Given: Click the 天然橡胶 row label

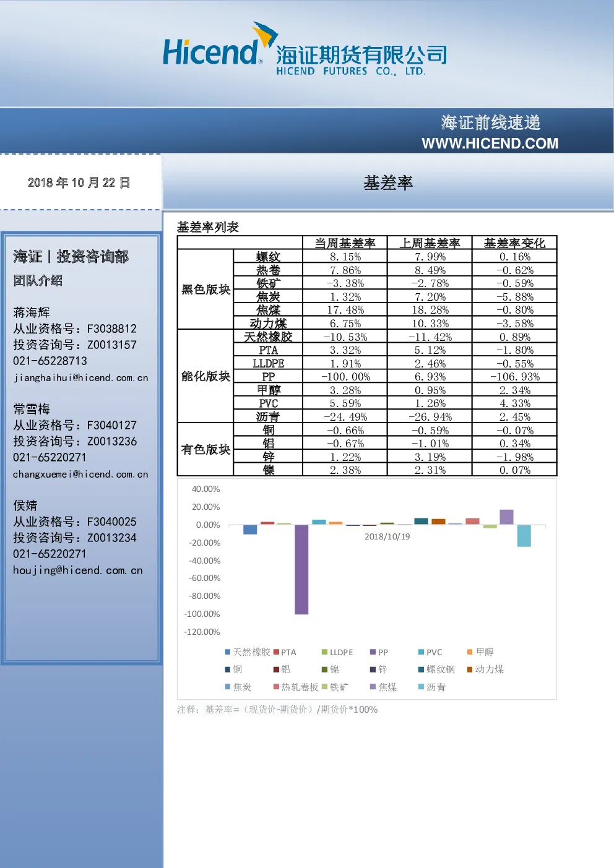Looking at the screenshot, I should tap(268, 337).
